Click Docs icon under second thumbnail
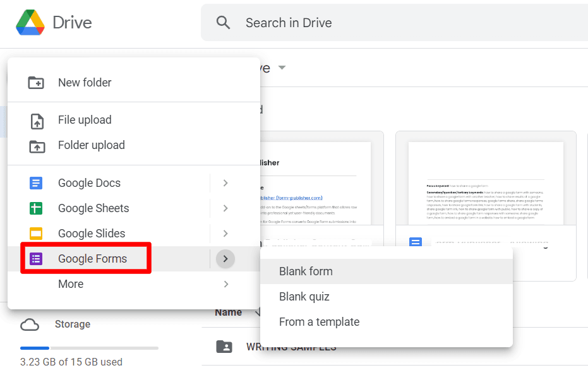This screenshot has height=375, width=588. [x=416, y=242]
